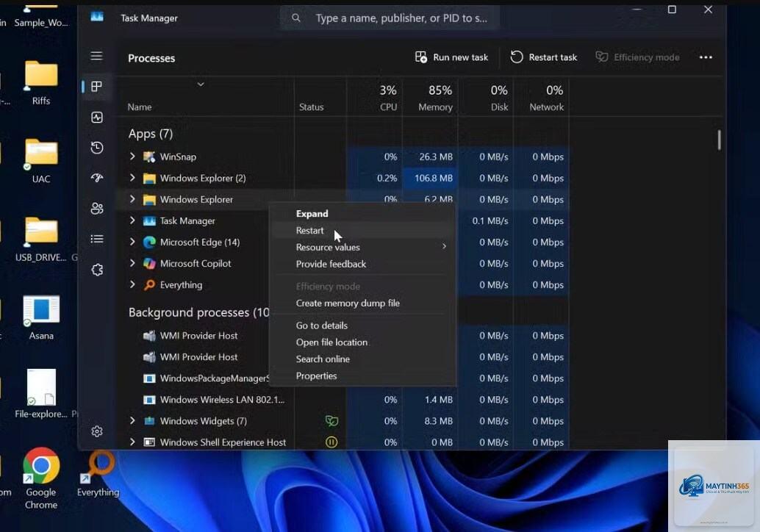Choose Expand in the context menu
This screenshot has height=532, width=760.
click(x=362, y=214)
